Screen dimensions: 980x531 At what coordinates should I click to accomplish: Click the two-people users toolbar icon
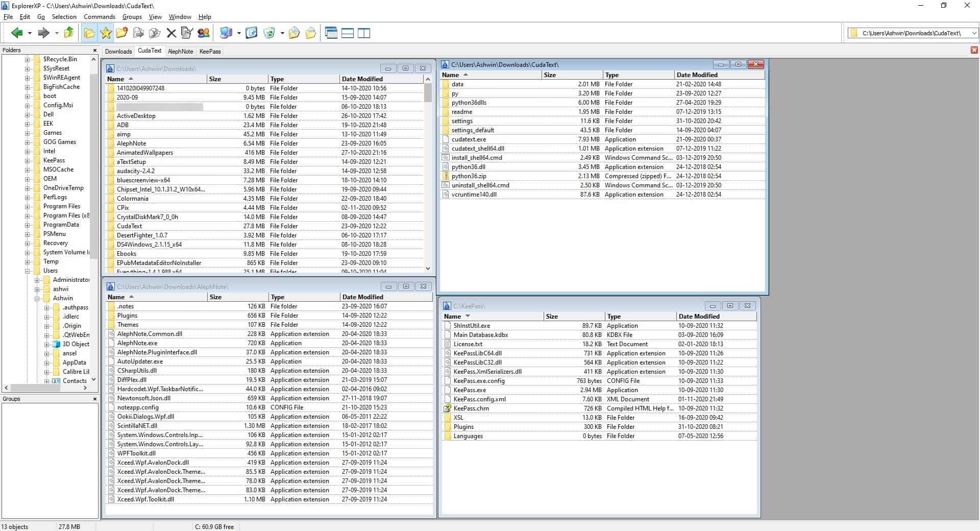coord(204,33)
